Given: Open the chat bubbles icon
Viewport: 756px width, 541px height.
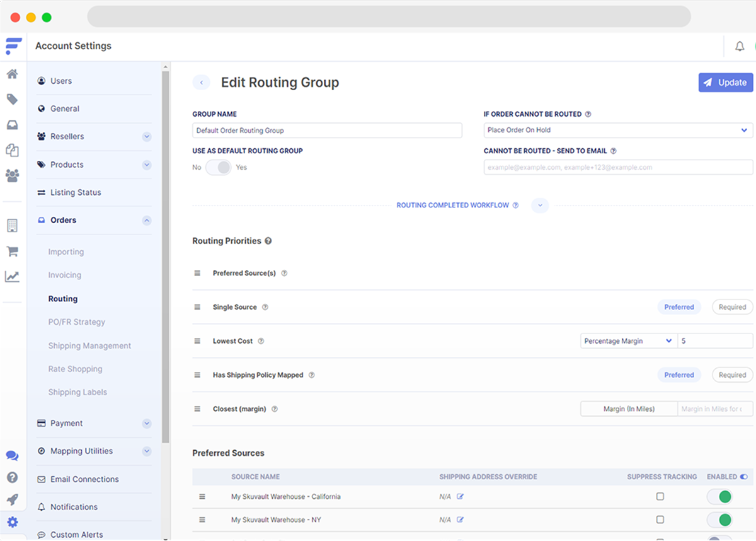Looking at the screenshot, I should click(12, 456).
